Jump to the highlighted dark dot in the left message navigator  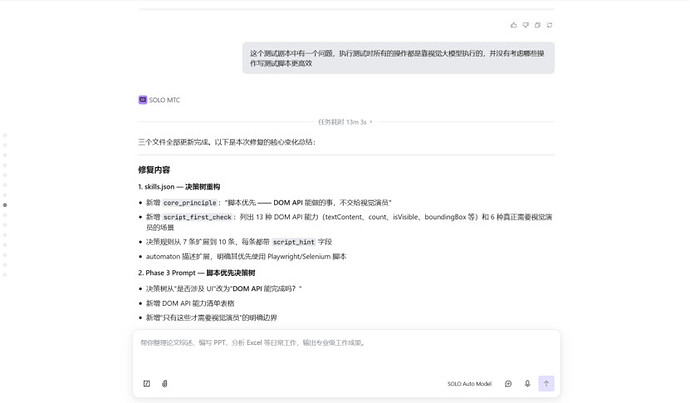[5, 205]
